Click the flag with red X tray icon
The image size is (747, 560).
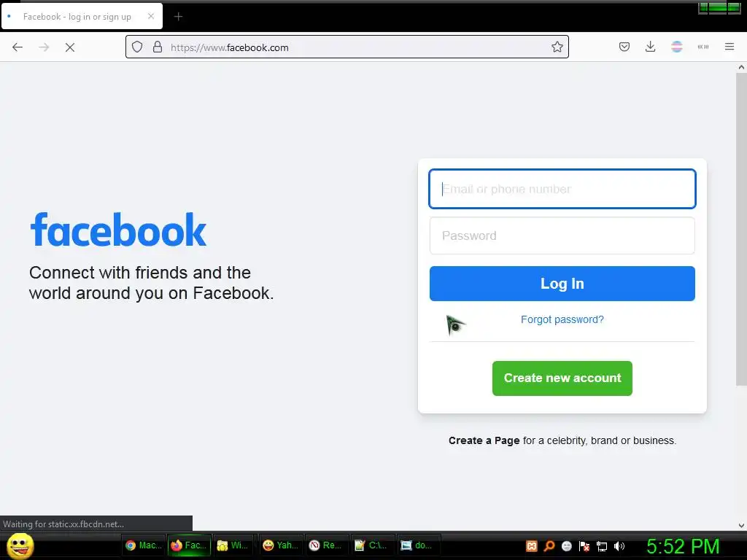coord(584,545)
